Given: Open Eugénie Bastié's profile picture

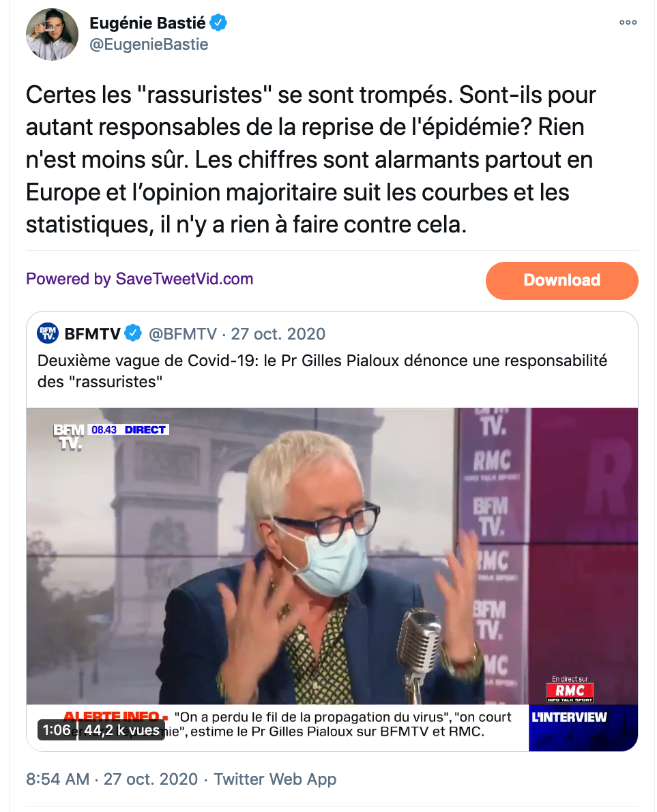Looking at the screenshot, I should click(x=52, y=34).
